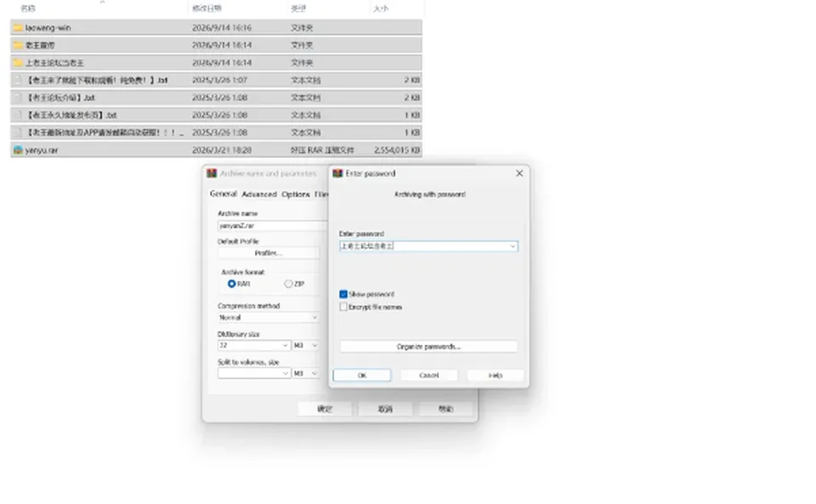The image size is (816, 504).
Task: Click the date 2026/9/14 16:16
Action: point(222,27)
